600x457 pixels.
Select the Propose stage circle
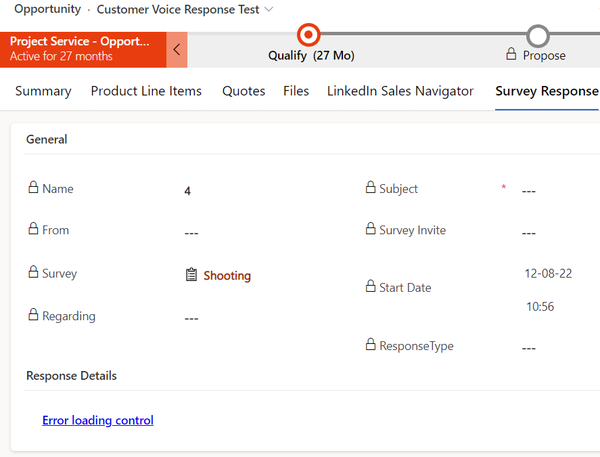pos(538,36)
